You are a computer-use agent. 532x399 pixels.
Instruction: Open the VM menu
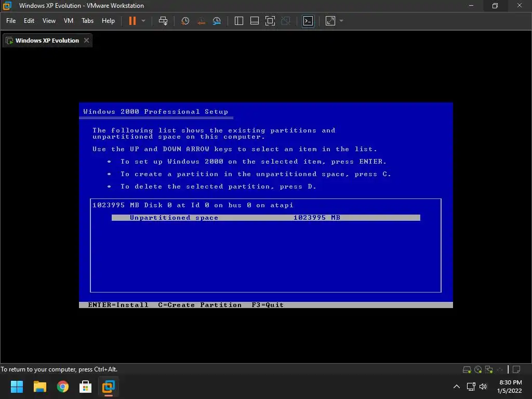(x=69, y=21)
